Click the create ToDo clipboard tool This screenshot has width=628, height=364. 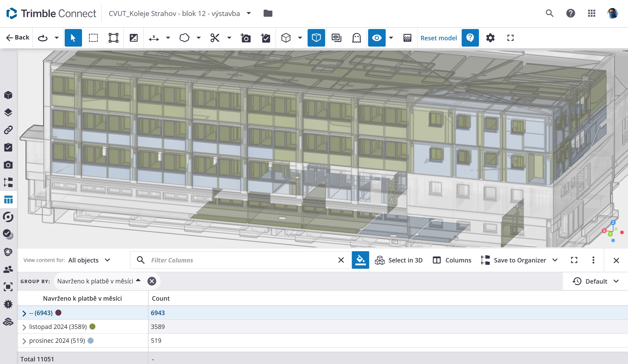click(x=266, y=38)
